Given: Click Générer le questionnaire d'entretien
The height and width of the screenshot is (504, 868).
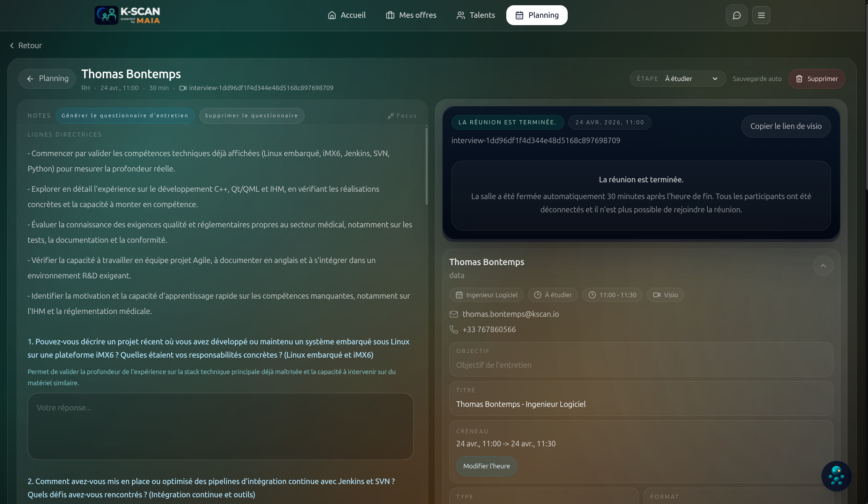Looking at the screenshot, I should pos(125,116).
